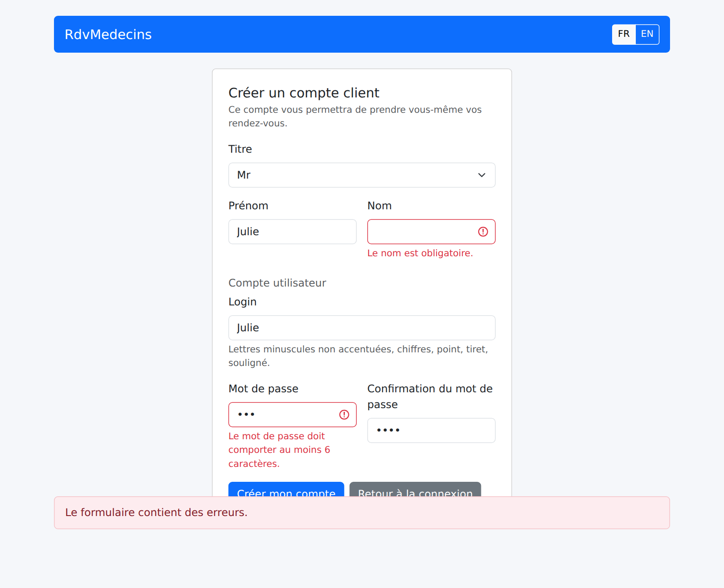Click the 'Prénom' field label

(248, 206)
